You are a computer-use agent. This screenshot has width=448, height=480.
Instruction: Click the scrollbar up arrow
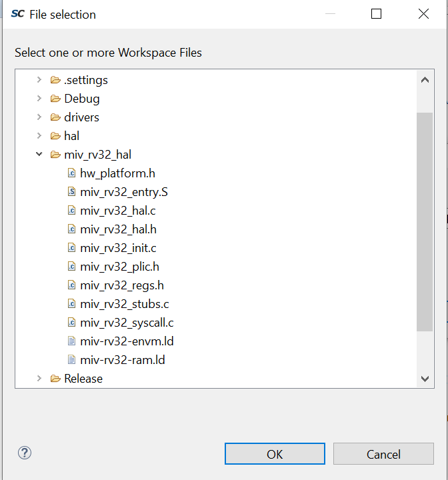pyautogui.click(x=425, y=80)
